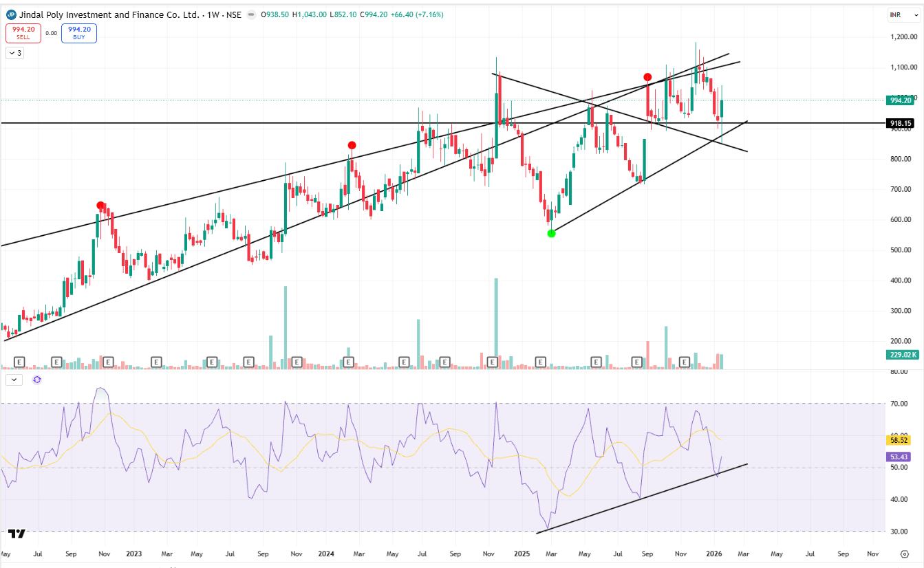Select the red dot marker near February 2024
924x568 pixels.
pyautogui.click(x=352, y=145)
